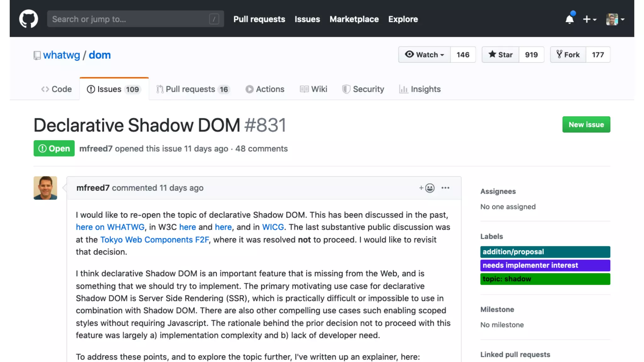Viewport: 644px width, 362px height.
Task: Star the whatwg/dom repository
Action: (x=500, y=55)
